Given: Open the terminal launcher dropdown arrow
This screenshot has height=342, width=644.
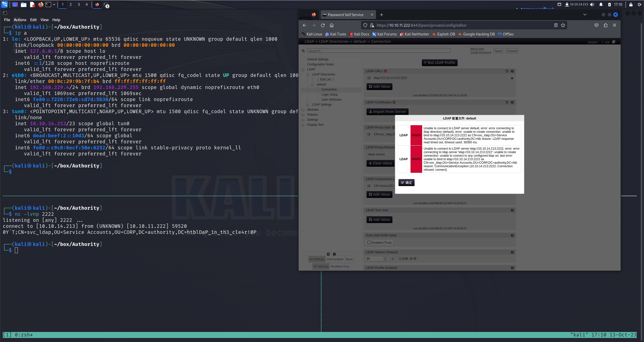Looking at the screenshot, I should tap(54, 5).
